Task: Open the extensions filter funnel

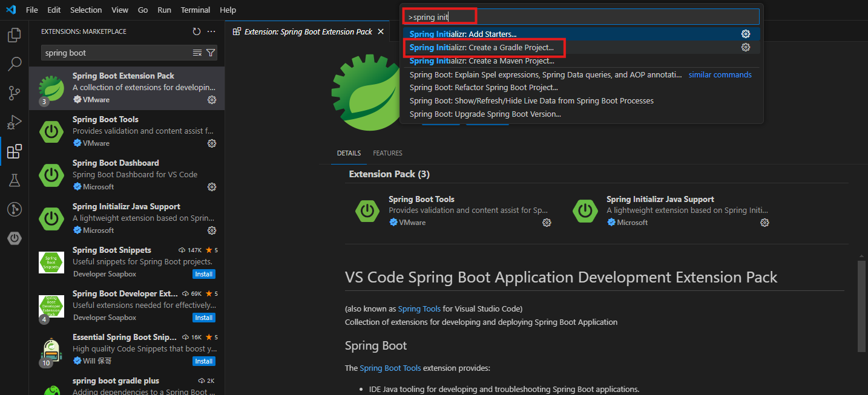Action: pyautogui.click(x=211, y=53)
